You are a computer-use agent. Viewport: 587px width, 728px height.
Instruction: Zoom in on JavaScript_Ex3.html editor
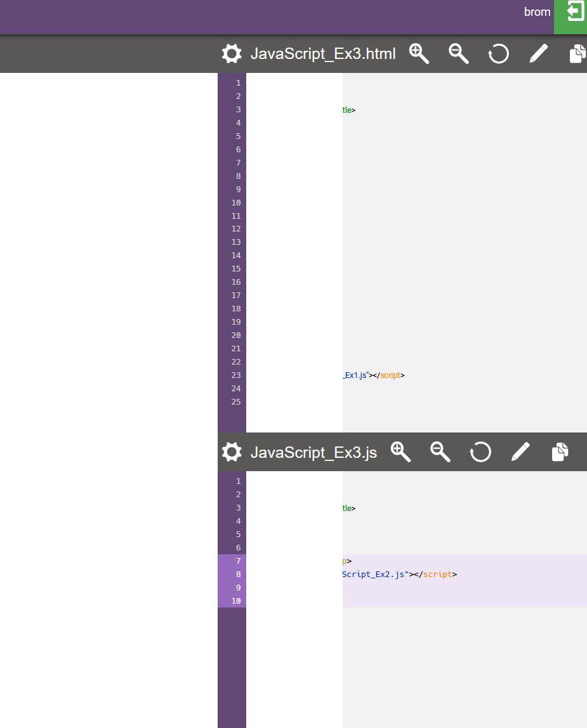419,53
